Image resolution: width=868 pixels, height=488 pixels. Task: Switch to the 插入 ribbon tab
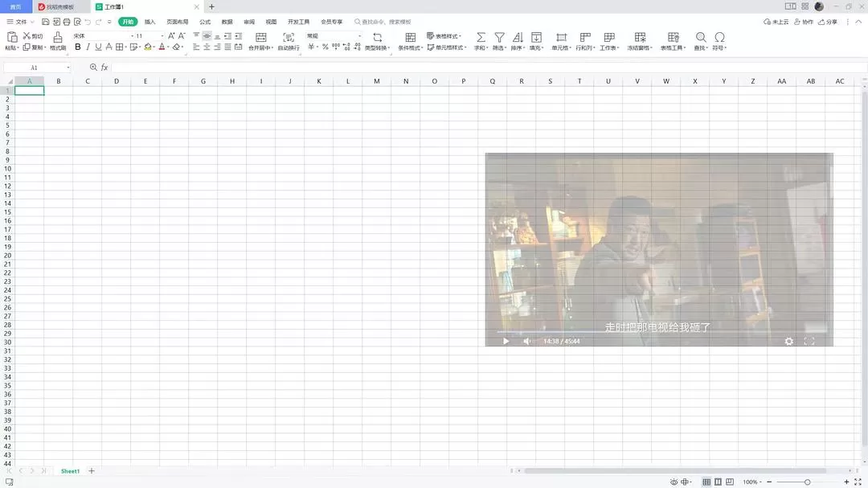pos(149,22)
